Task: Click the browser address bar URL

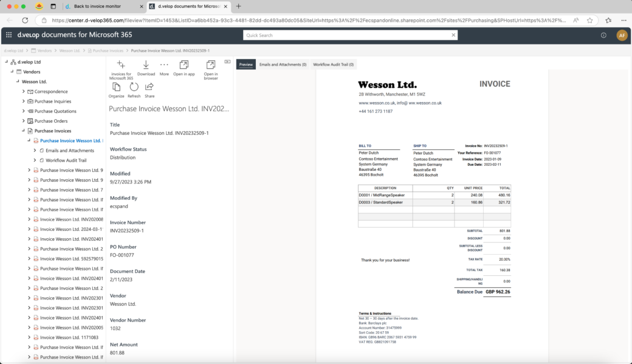Action: click(x=308, y=20)
